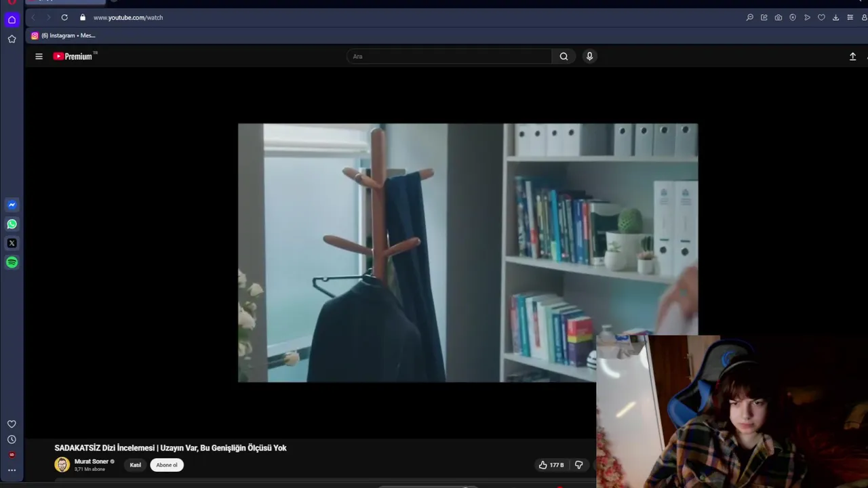Reload the current page

coord(64,18)
